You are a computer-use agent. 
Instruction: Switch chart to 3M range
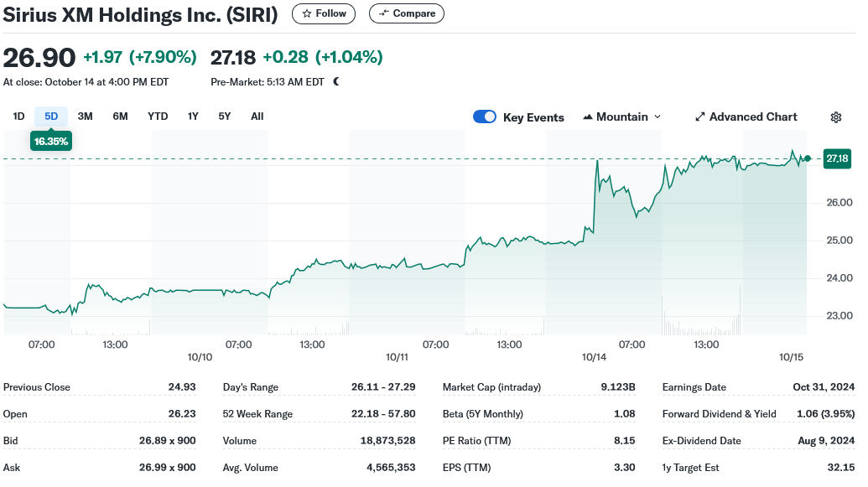click(85, 117)
